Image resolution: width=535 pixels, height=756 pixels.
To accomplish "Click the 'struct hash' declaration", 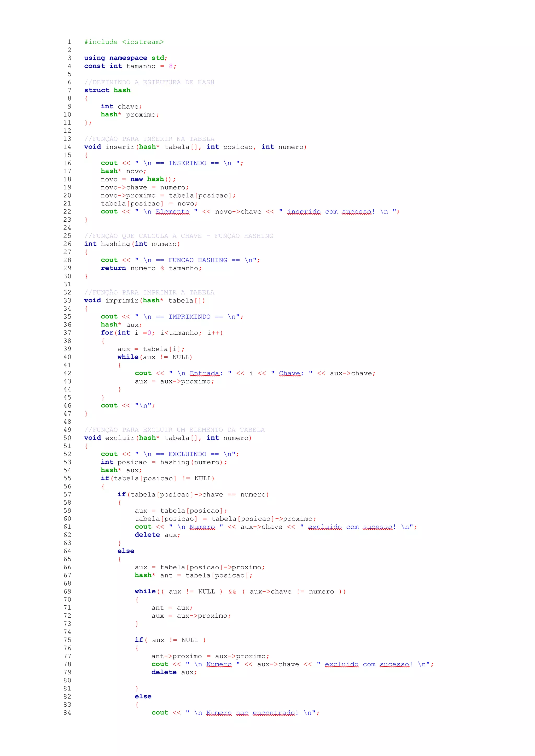I will tap(107, 90).
